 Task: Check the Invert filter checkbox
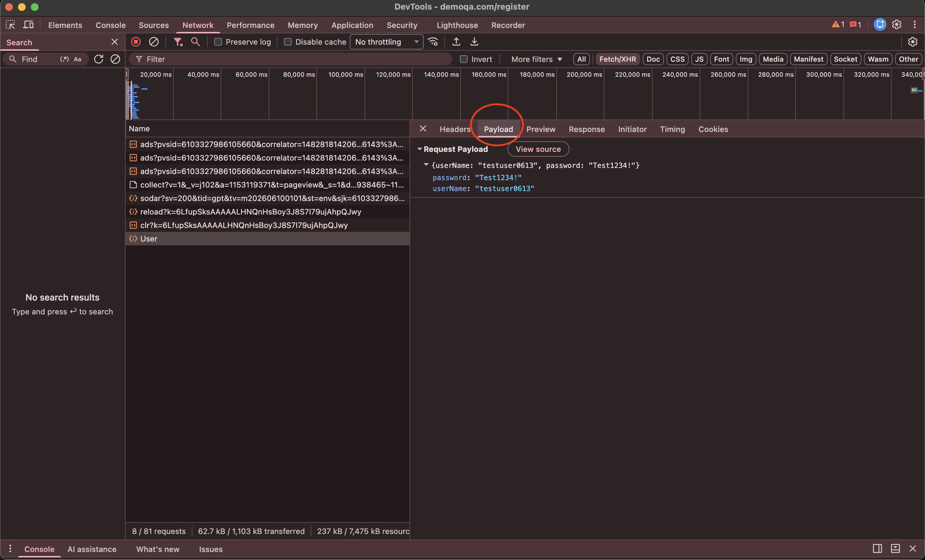[464, 59]
